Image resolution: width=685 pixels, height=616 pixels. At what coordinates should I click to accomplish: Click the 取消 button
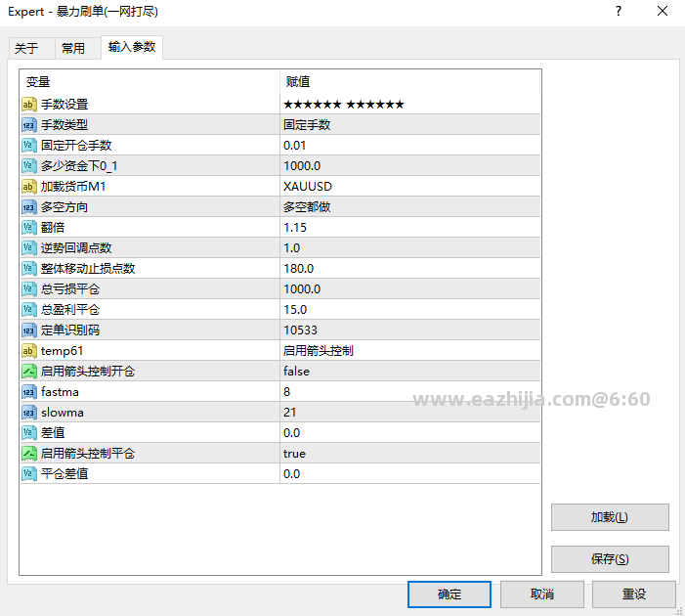[x=542, y=594]
